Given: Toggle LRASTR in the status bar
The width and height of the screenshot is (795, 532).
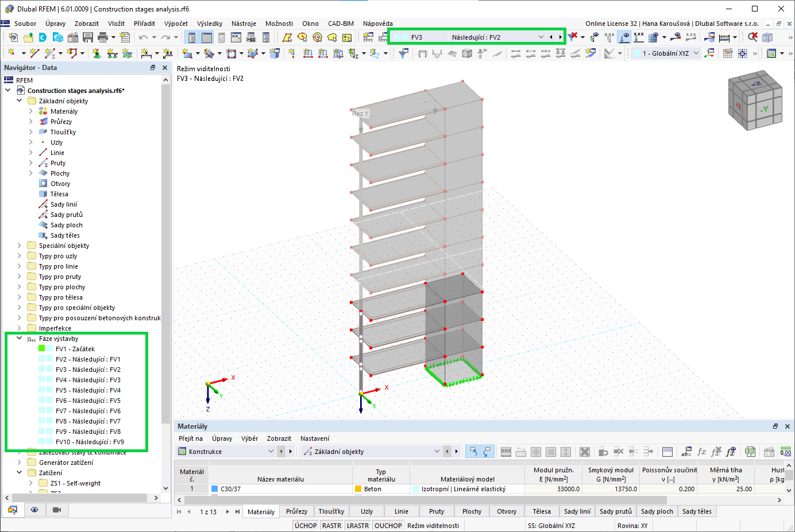Looking at the screenshot, I should (x=358, y=526).
